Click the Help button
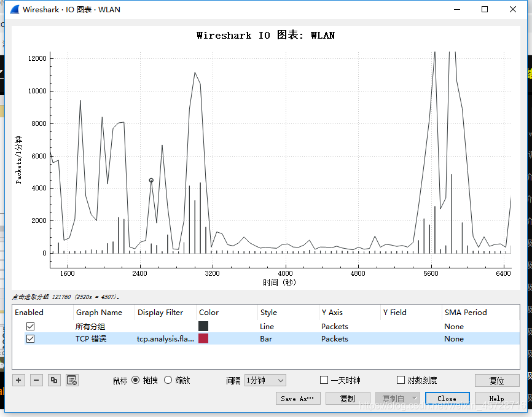Viewport: 532px width, 417px height. pos(497,399)
